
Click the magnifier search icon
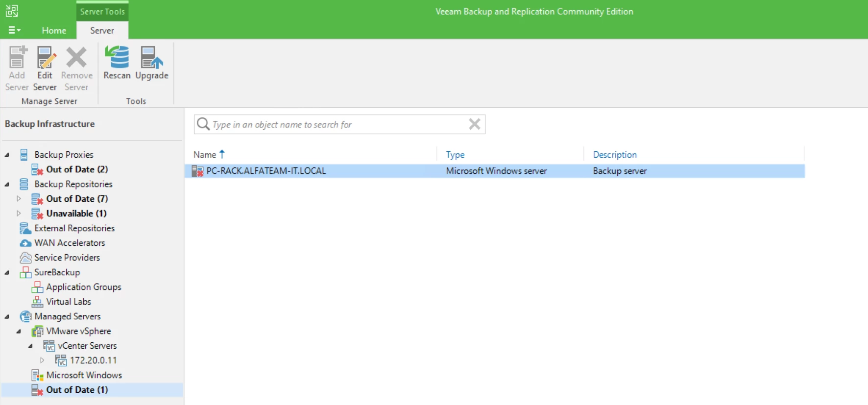[x=203, y=124]
